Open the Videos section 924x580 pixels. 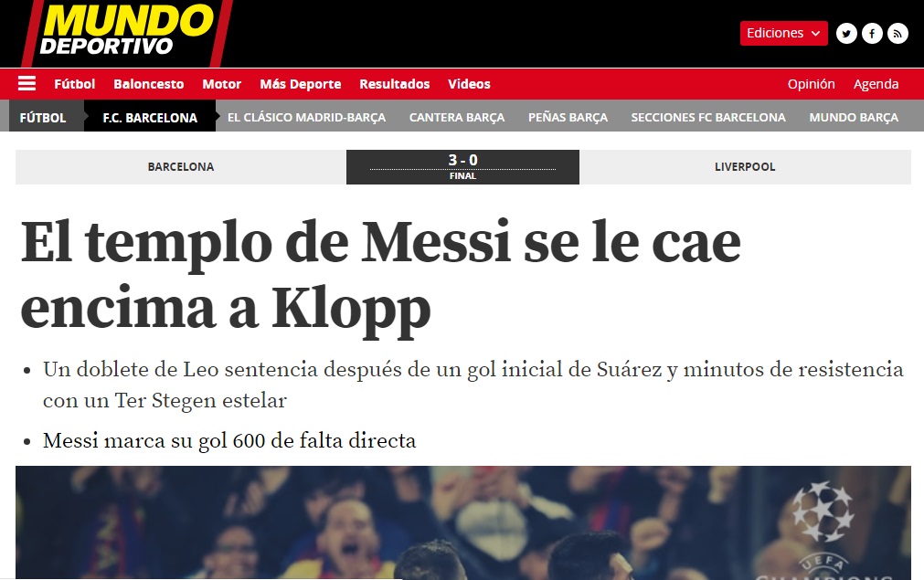tap(469, 84)
